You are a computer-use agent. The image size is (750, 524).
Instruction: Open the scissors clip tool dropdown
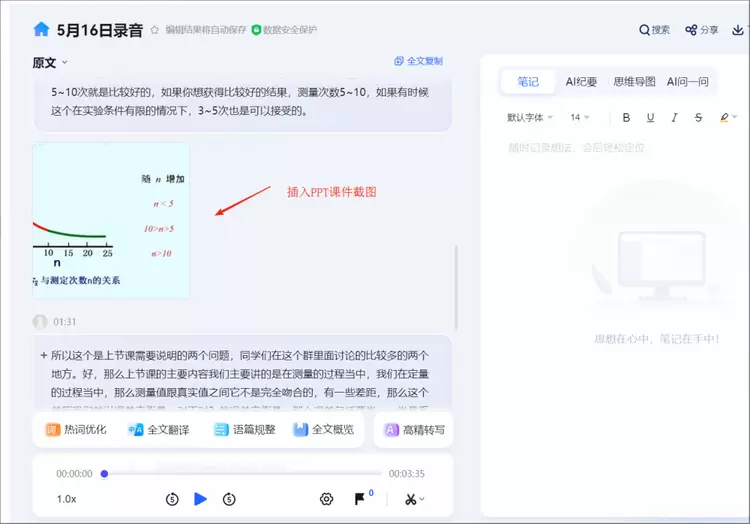pyautogui.click(x=414, y=499)
